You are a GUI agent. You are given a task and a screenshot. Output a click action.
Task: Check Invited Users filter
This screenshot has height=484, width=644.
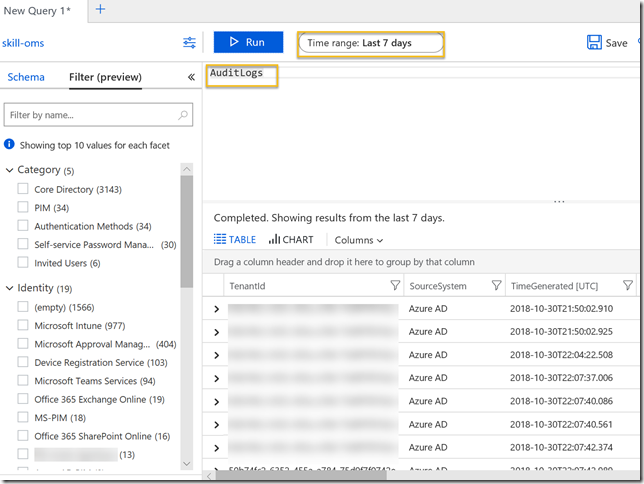click(x=23, y=262)
